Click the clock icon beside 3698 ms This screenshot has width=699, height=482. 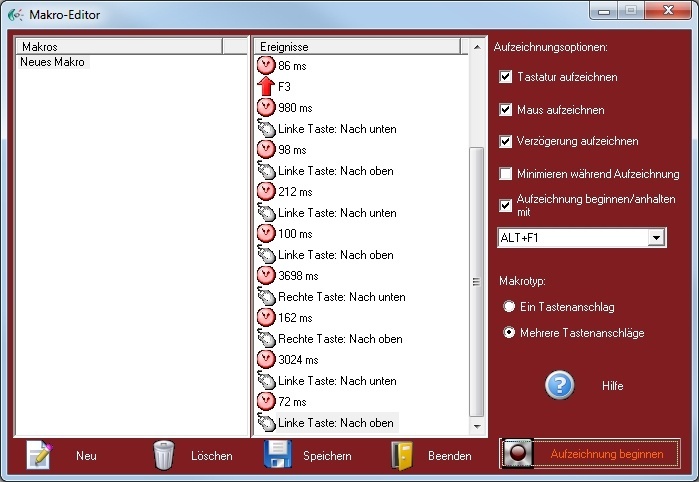(x=266, y=275)
